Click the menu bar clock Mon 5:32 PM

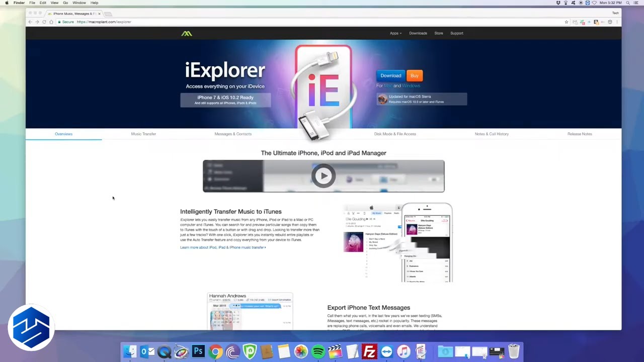pos(610,3)
